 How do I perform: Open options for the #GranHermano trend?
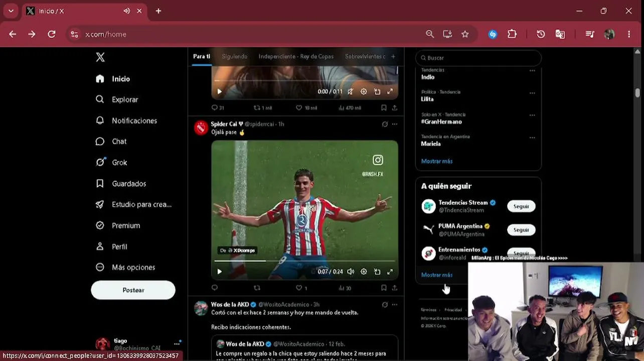pos(532,115)
